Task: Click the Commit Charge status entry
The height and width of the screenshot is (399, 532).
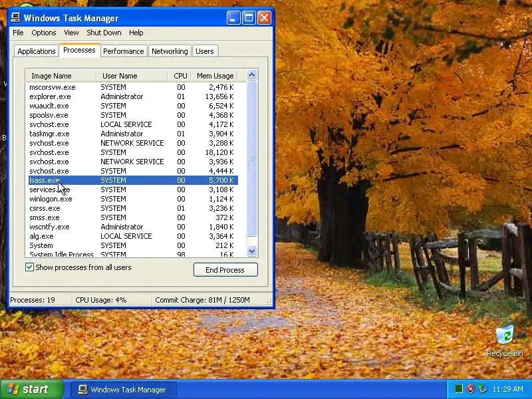Action: pos(208,300)
